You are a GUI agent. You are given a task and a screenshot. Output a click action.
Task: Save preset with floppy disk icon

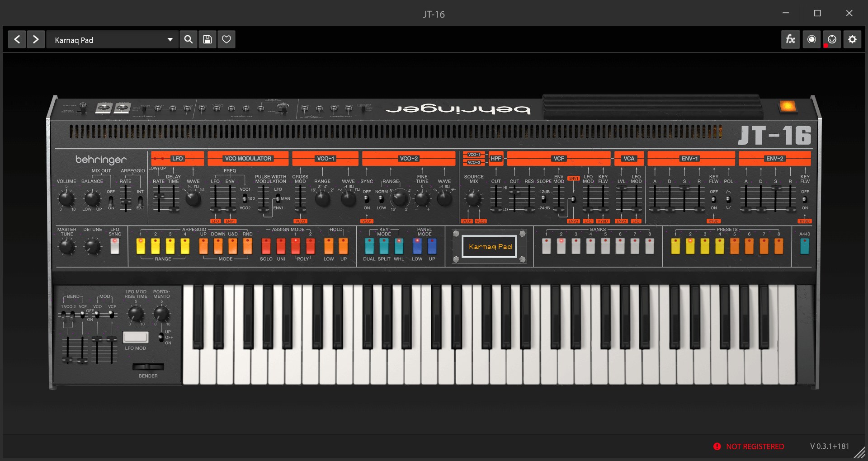pos(208,39)
